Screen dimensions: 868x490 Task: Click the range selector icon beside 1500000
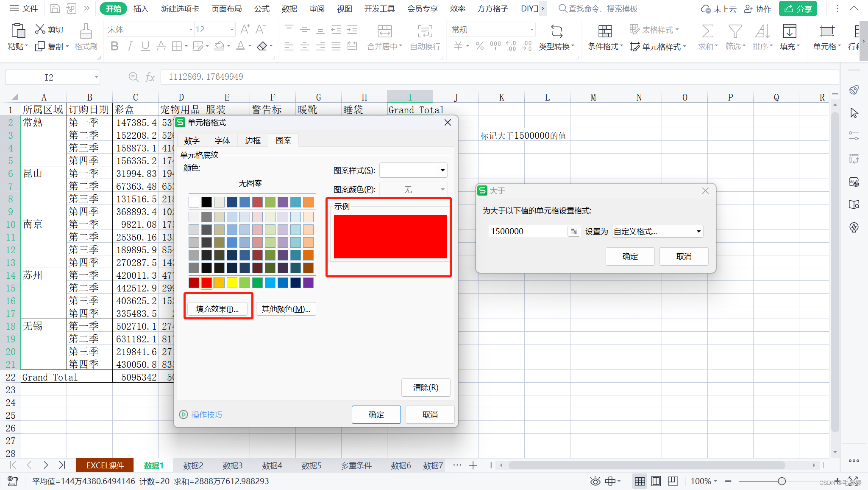pos(573,231)
